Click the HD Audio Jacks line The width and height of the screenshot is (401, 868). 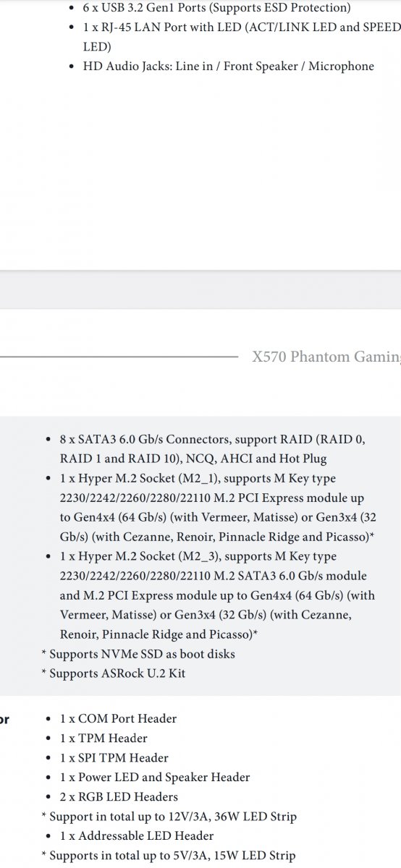click(228, 67)
